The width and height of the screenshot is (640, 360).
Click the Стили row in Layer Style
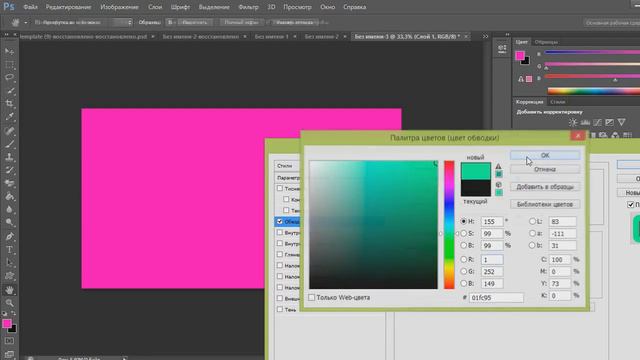(x=287, y=166)
